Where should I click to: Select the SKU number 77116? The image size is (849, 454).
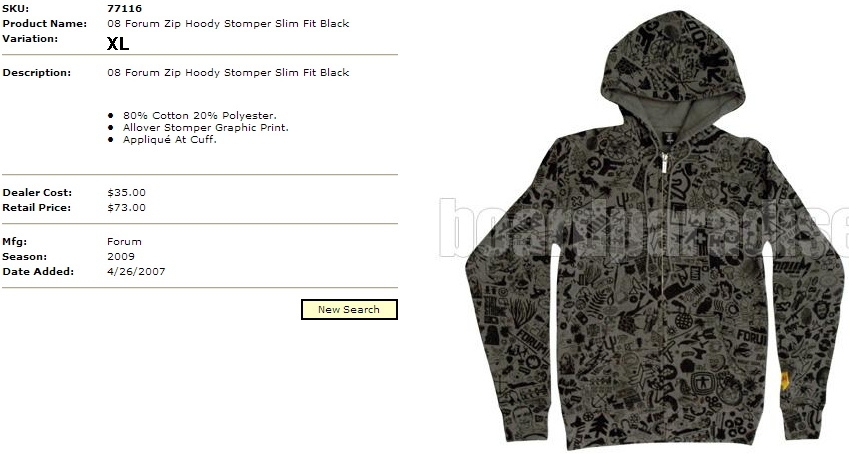tap(125, 9)
